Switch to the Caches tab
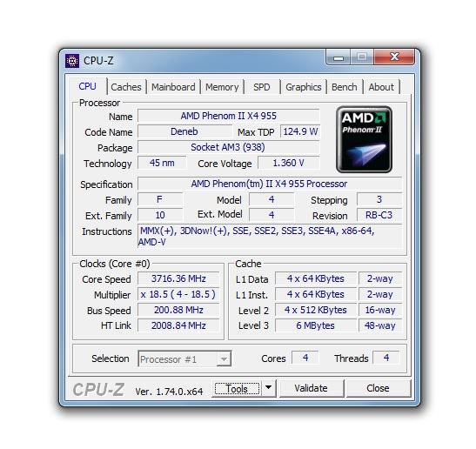The width and height of the screenshot is (476, 449). (126, 87)
